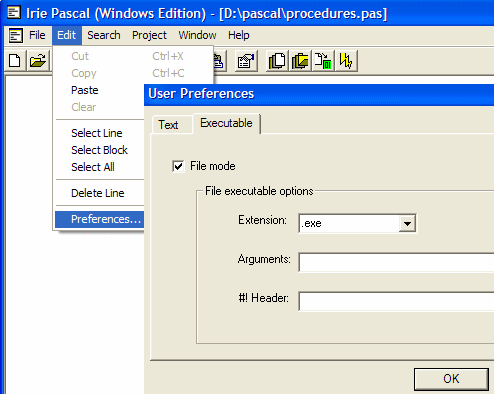Focus the Arguments input field

[x=396, y=262]
